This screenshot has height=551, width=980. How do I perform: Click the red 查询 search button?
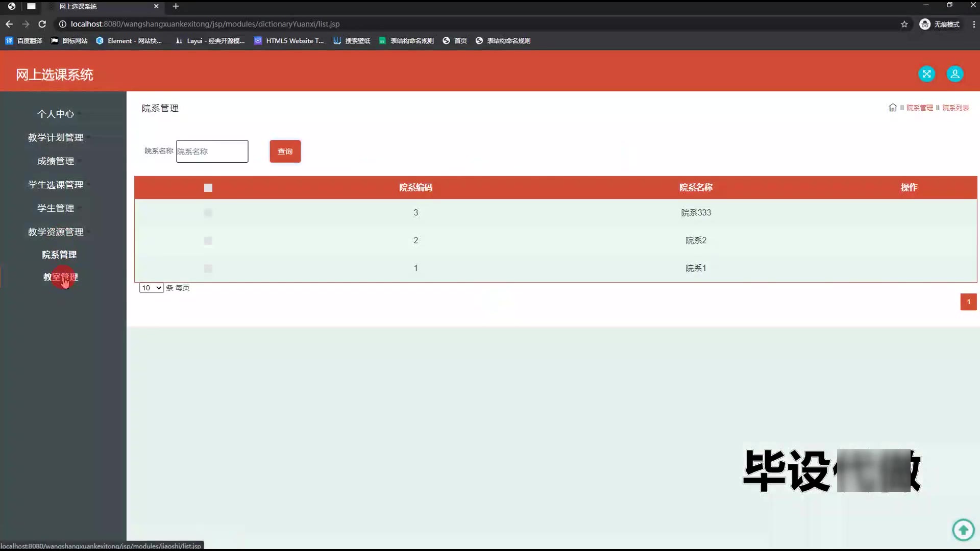(x=285, y=151)
